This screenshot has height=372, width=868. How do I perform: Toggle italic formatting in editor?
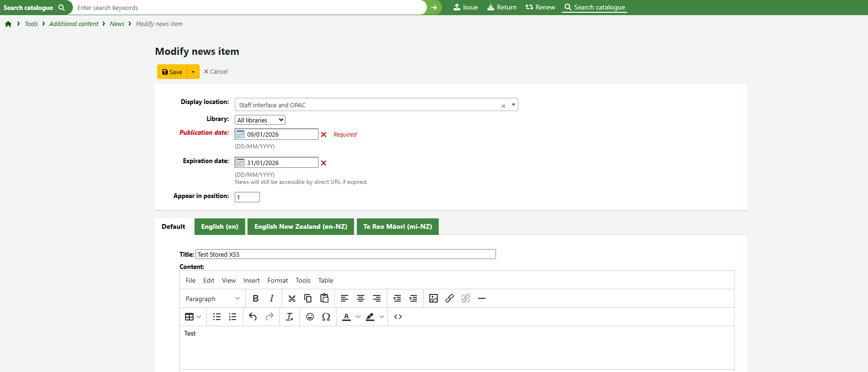coord(272,298)
